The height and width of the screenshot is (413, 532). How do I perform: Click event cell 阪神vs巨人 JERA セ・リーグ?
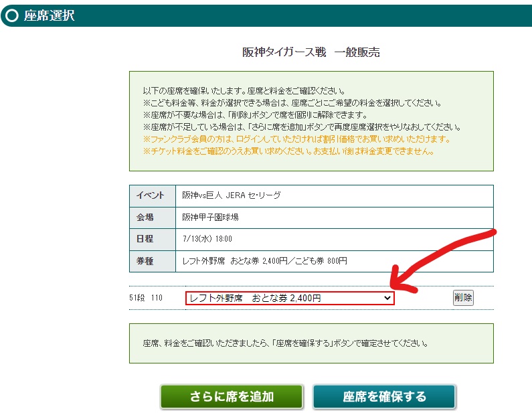click(334, 195)
